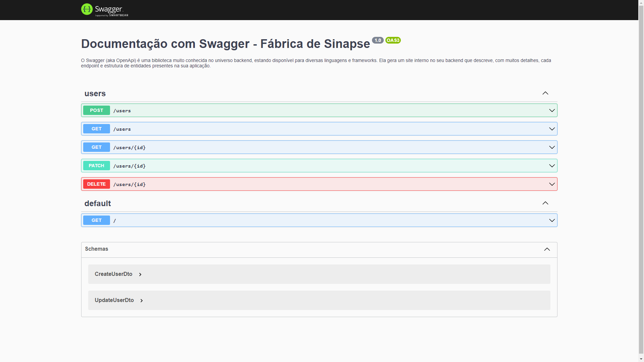Open the GET /users endpoint path
The width and height of the screenshot is (644, 362).
point(122,129)
